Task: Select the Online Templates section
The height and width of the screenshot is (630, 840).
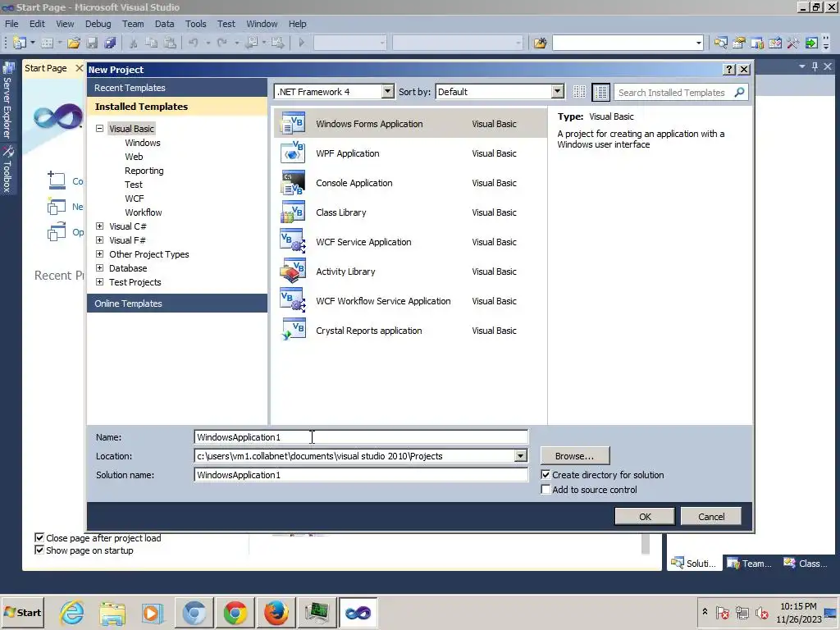Action: coord(177,304)
